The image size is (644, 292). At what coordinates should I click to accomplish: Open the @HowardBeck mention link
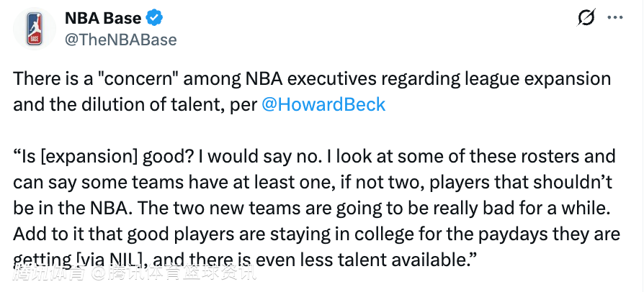coord(323,104)
